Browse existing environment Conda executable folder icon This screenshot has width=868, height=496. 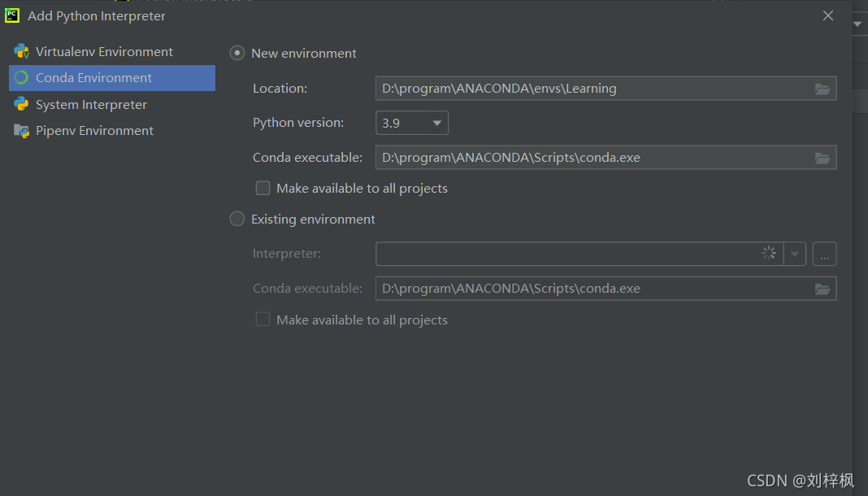(x=822, y=289)
